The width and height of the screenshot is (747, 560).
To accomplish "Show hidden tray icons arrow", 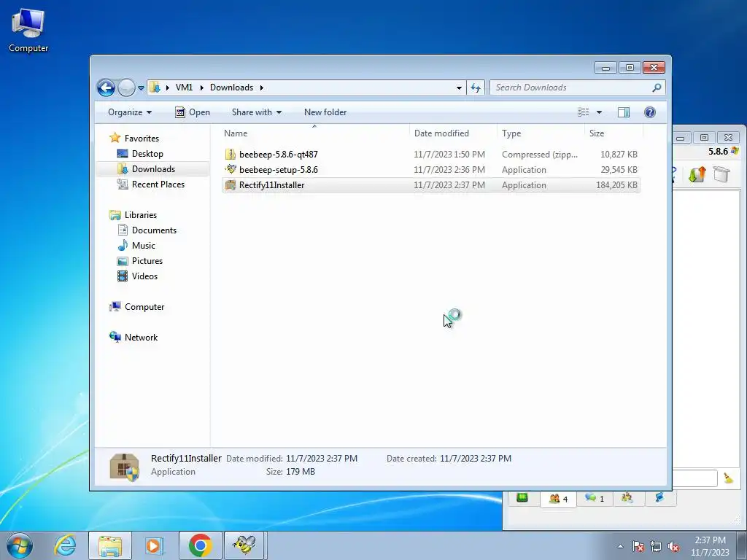I will coord(620,546).
